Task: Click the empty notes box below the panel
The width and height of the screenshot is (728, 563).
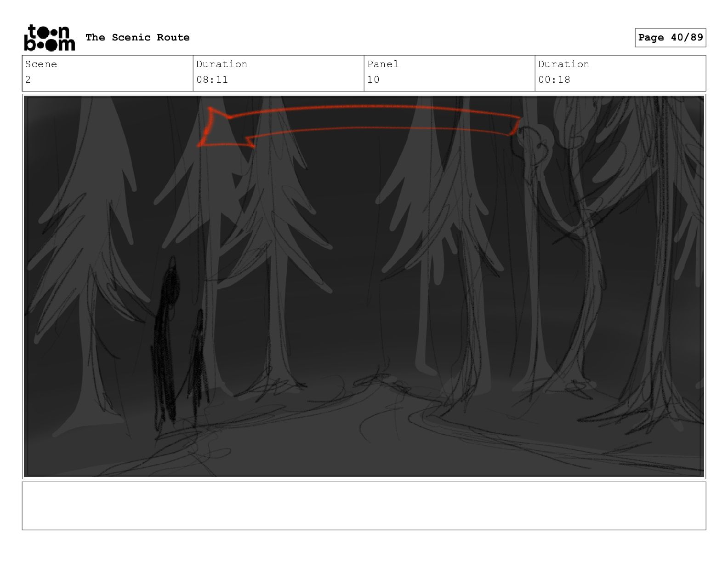Action: coord(364,506)
